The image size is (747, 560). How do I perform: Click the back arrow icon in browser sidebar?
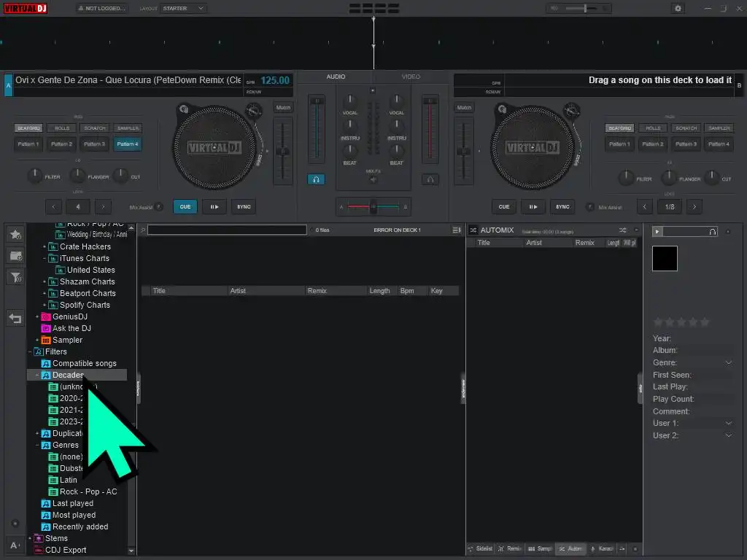click(x=15, y=318)
